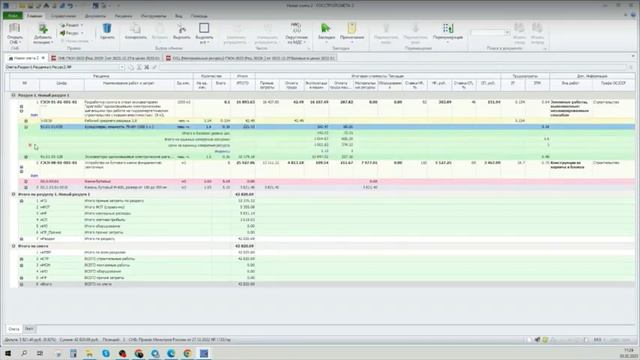
Task: Select the ГЭСН 08-01-001-01 position code
Action: point(59,162)
